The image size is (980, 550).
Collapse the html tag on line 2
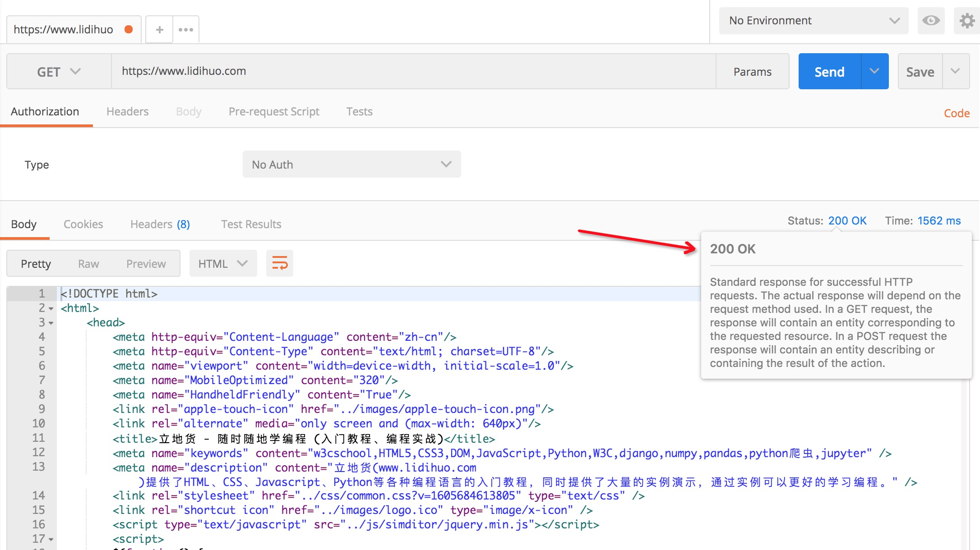(51, 309)
